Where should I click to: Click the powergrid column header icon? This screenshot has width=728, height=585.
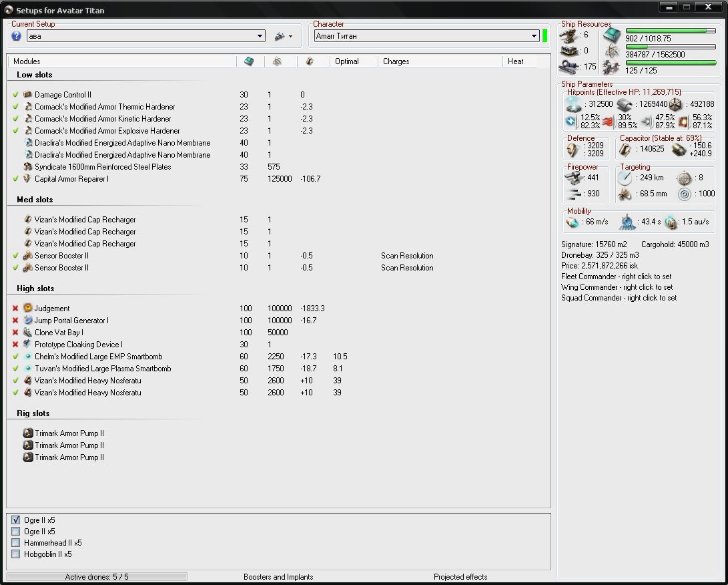277,61
